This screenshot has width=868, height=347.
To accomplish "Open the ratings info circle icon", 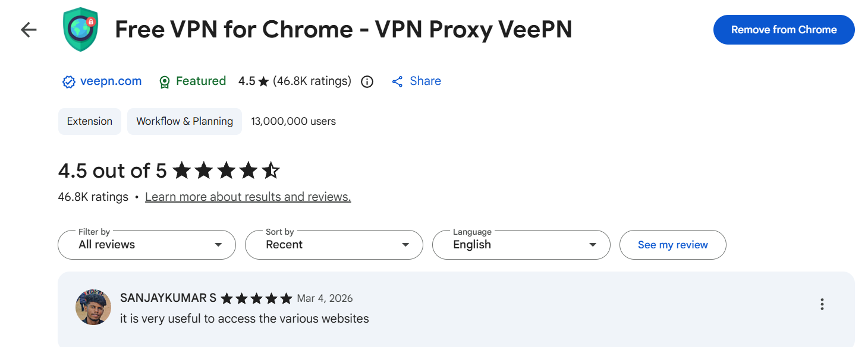I will (x=367, y=82).
